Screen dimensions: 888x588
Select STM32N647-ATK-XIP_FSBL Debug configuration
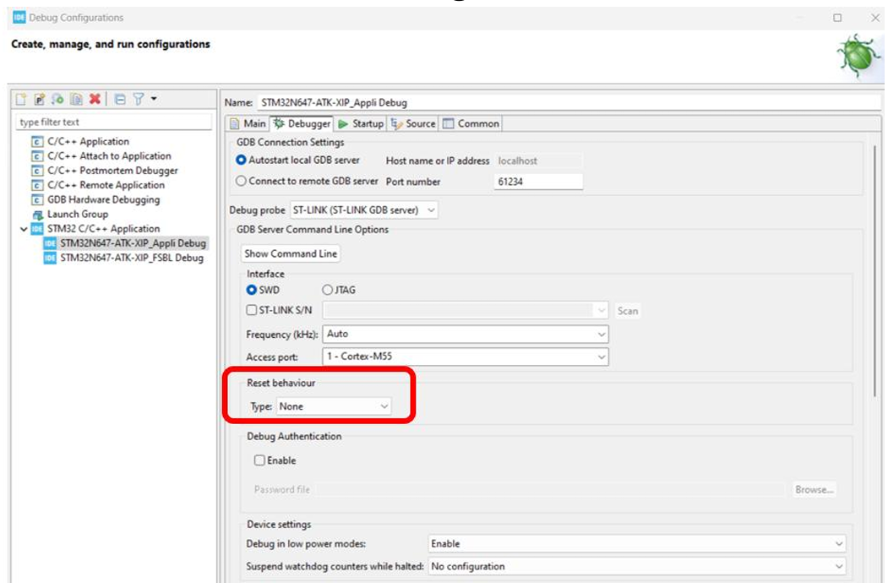[132, 258]
